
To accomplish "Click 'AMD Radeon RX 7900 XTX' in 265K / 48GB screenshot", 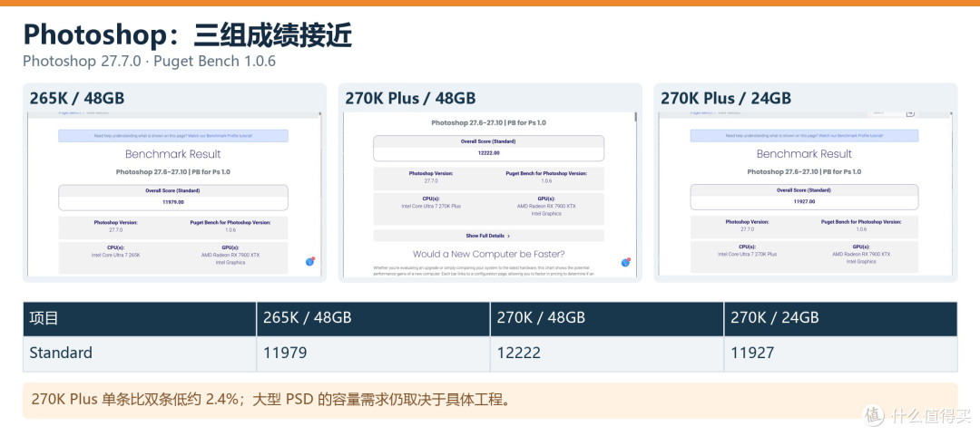I will pos(230,256).
